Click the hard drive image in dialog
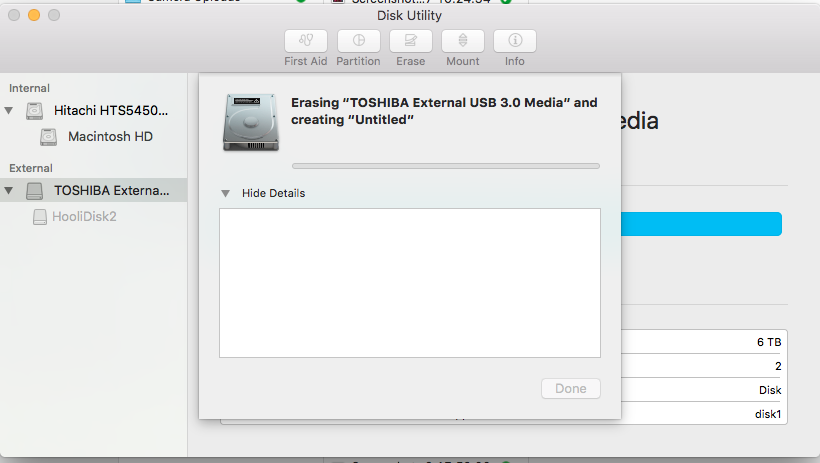The width and height of the screenshot is (820, 463). (251, 122)
